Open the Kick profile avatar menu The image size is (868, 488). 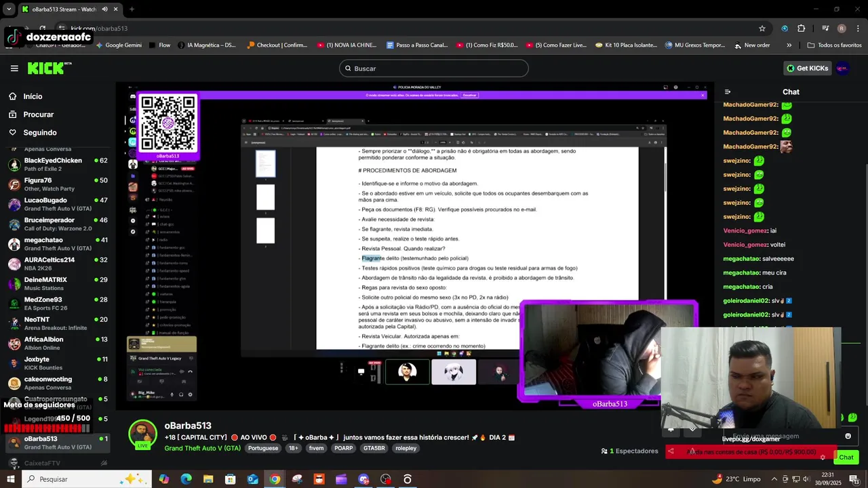point(842,68)
